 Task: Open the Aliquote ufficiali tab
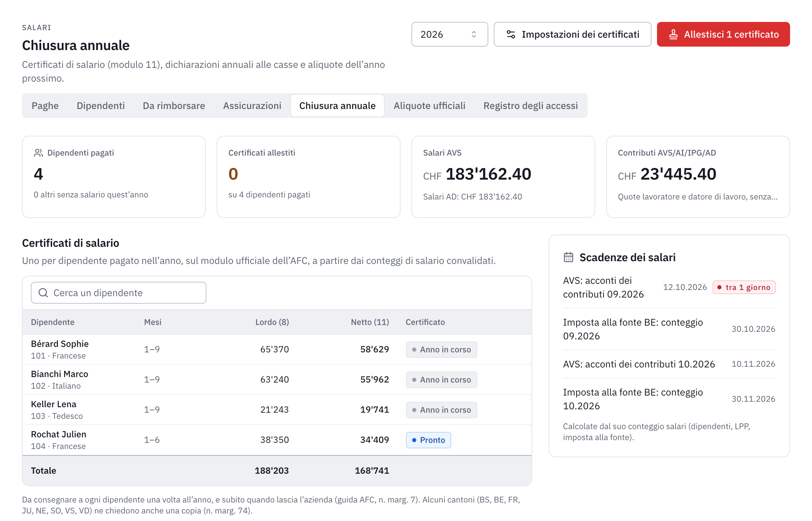429,106
